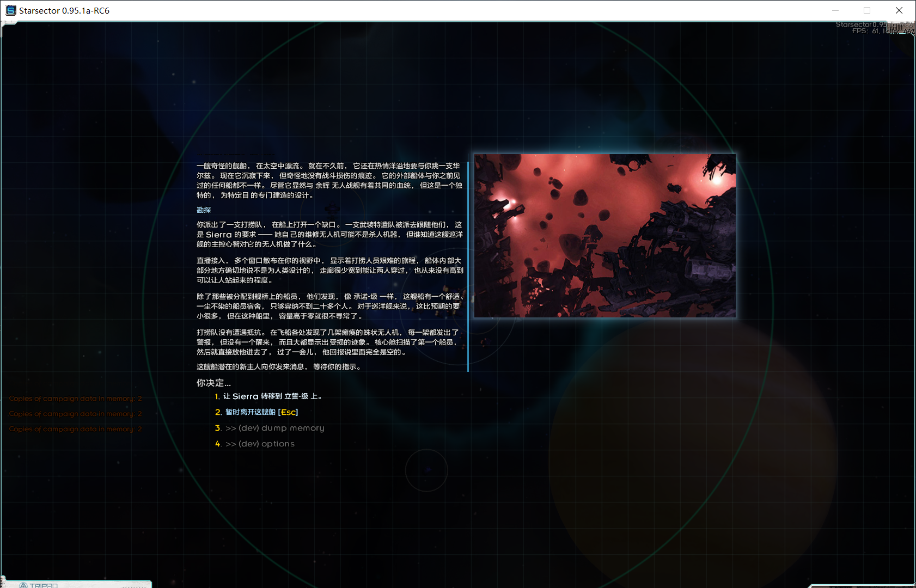Click the Starsector 0.95.1a-RC6 window title text
The image size is (916, 588).
(64, 10)
